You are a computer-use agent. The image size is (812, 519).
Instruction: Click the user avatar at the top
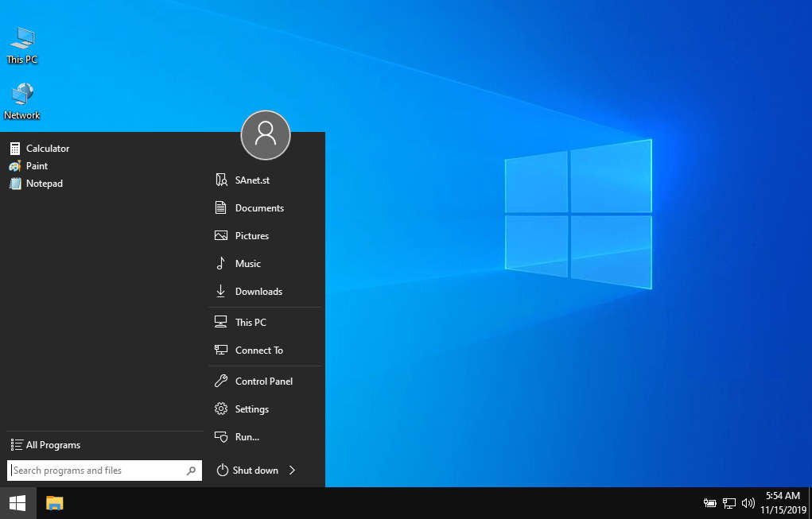(x=265, y=135)
